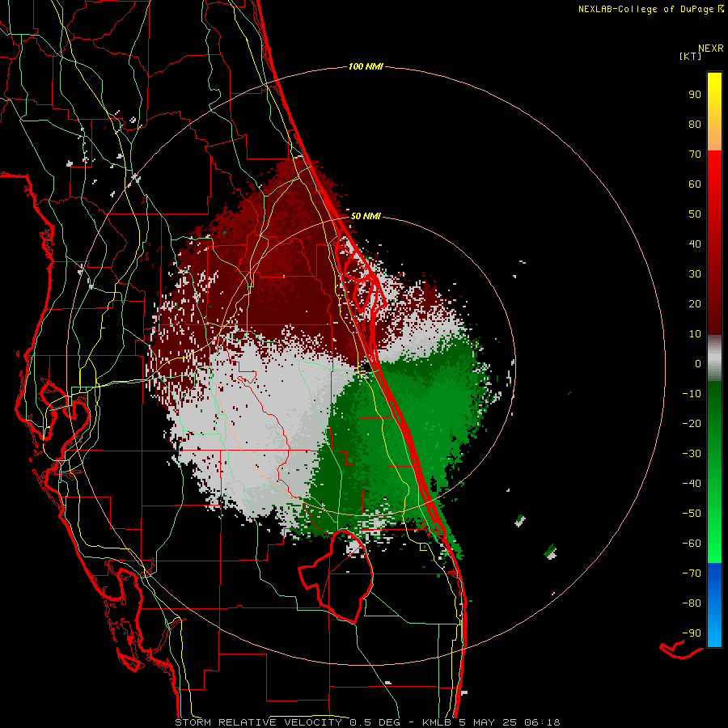Pick the blue segment of the color bar
Screen dimensions: 728x728
coord(714,605)
